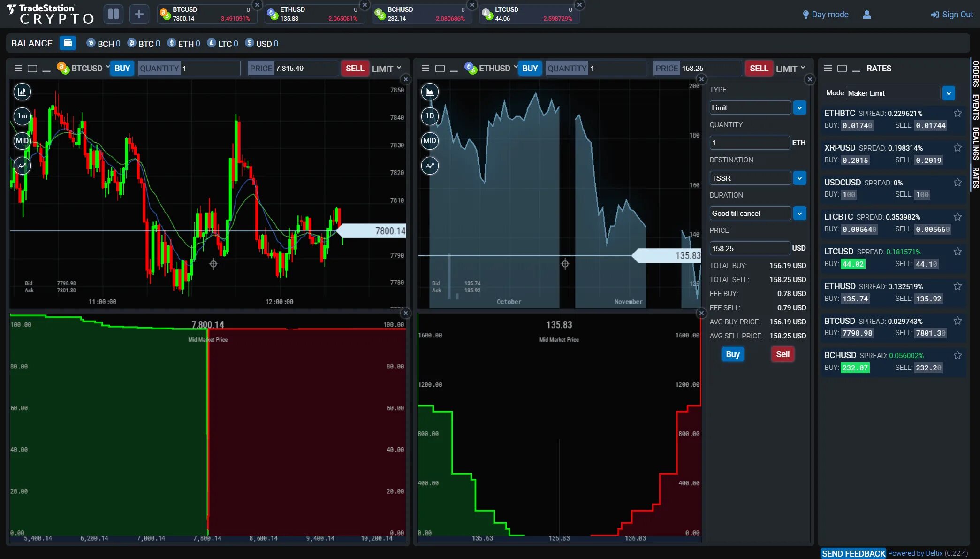Close the ETHUSD area chart
The width and height of the screenshot is (980, 559).
(x=701, y=79)
